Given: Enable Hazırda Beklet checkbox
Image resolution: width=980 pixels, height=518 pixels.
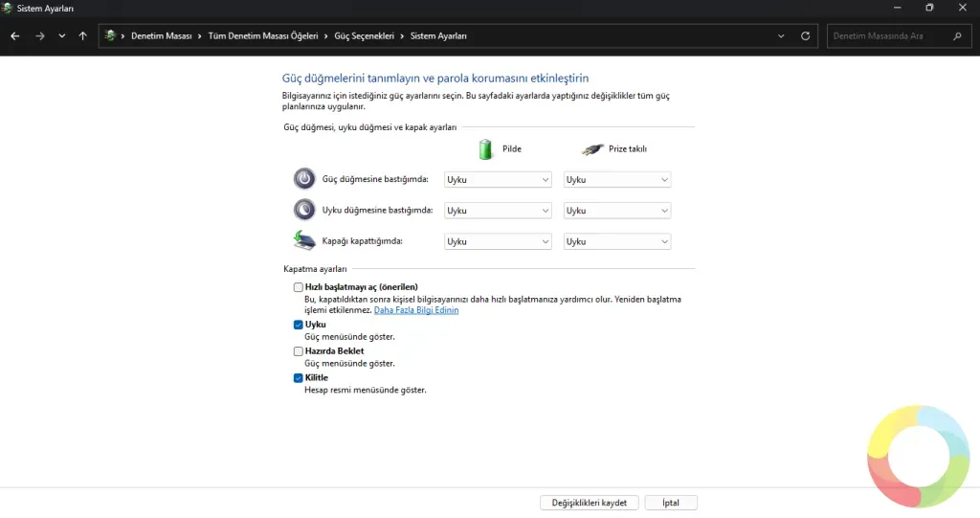Looking at the screenshot, I should [299, 351].
